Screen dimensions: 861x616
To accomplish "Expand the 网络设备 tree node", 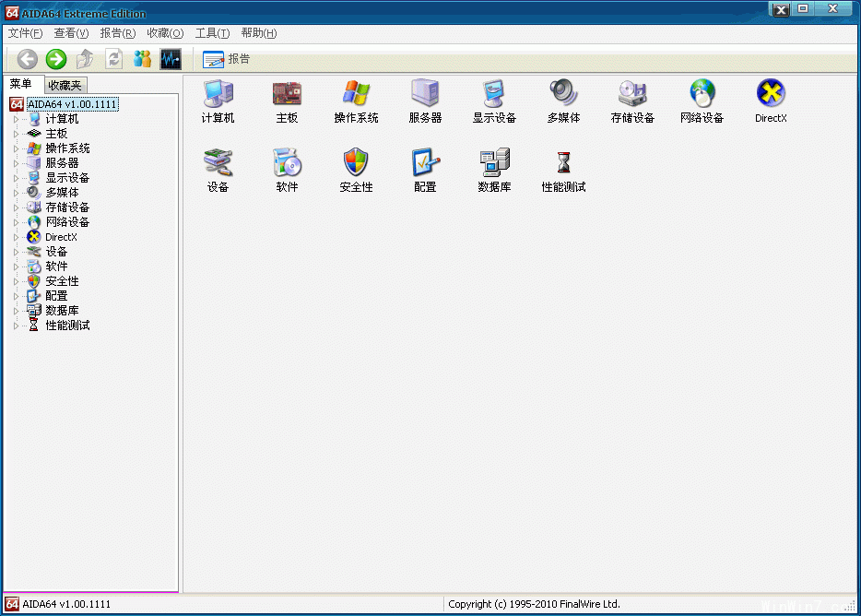I will 15,222.
